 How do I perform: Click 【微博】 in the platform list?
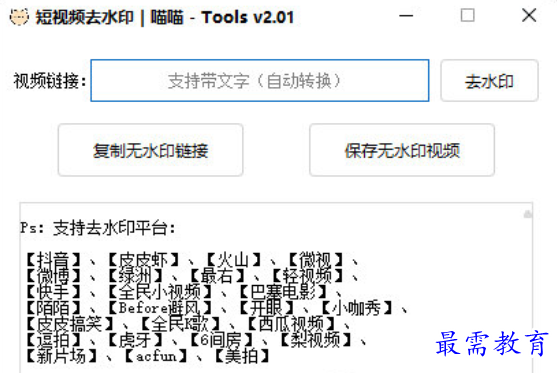53,276
